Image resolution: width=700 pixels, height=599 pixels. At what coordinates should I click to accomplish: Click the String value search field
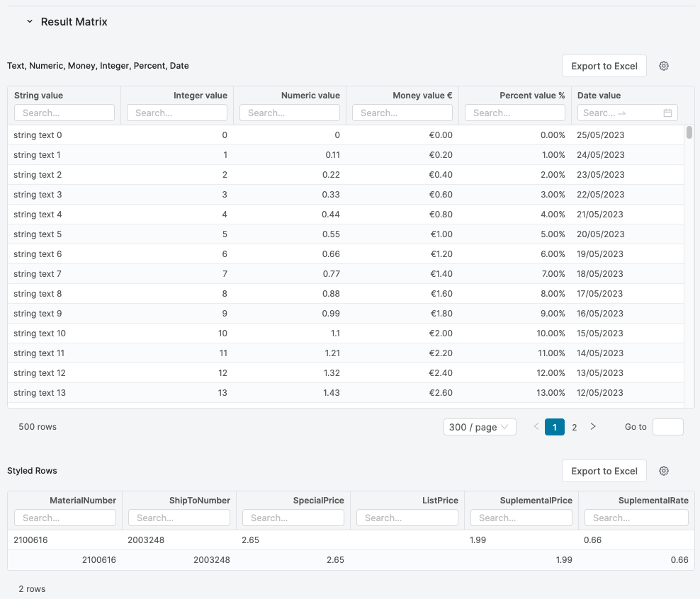64,113
